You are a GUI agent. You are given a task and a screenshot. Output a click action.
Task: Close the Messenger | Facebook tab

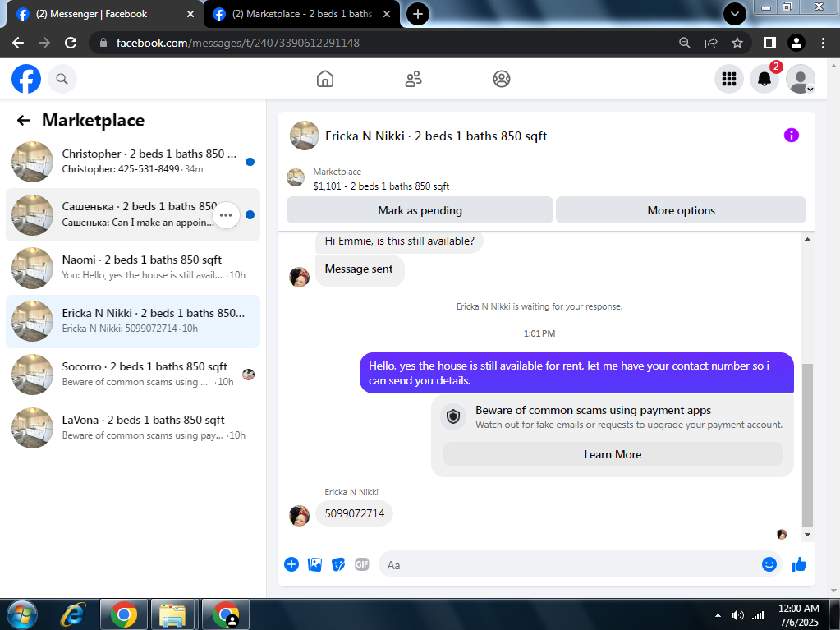tap(190, 14)
